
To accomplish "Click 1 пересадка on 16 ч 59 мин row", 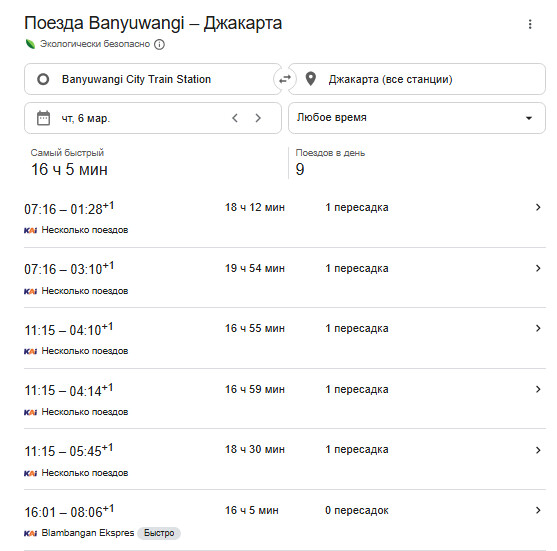I will [x=357, y=390].
